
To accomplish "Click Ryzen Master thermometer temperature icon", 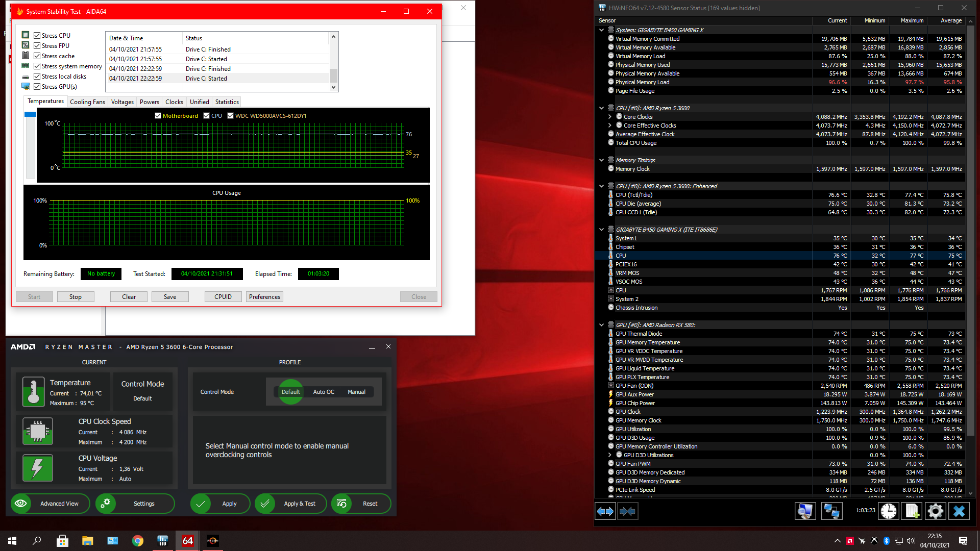I will [34, 392].
